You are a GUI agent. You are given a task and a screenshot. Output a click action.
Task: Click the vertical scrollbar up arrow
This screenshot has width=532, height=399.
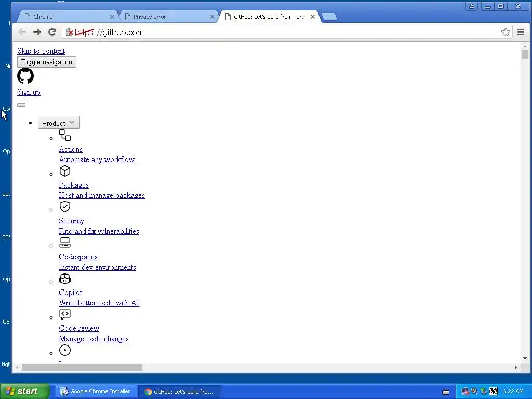coord(525,46)
